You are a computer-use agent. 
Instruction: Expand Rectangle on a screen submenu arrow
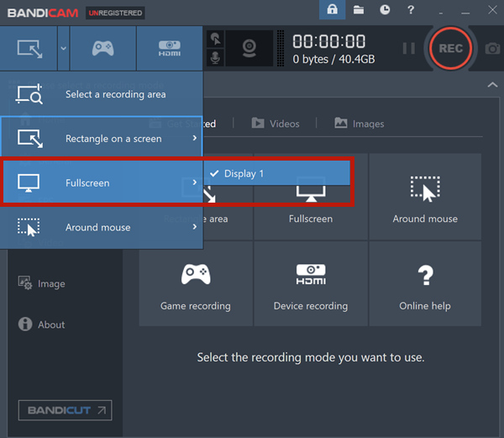[x=194, y=138]
